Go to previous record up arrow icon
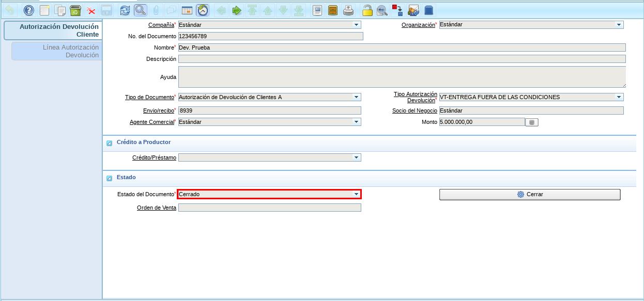Image resolution: width=644 pixels, height=301 pixels. [268, 10]
